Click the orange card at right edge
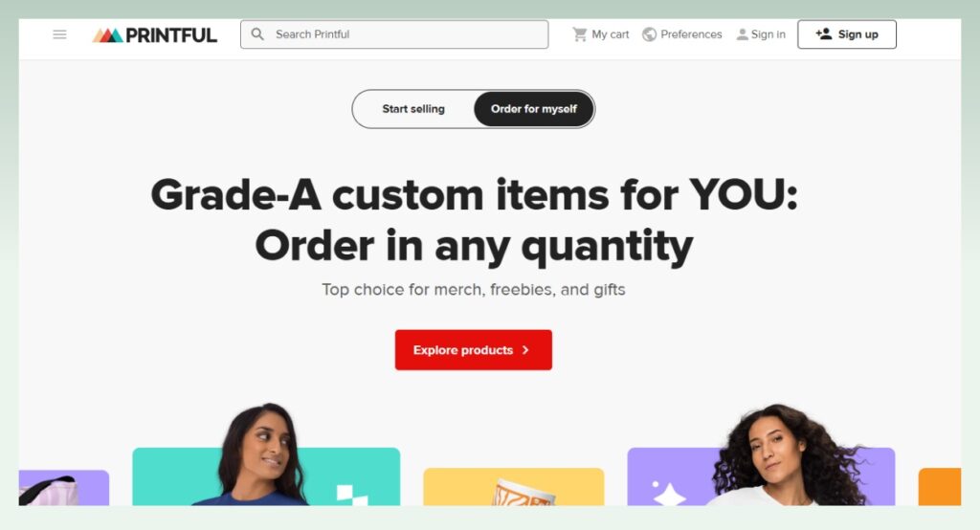This screenshot has width=980, height=530. (940, 486)
